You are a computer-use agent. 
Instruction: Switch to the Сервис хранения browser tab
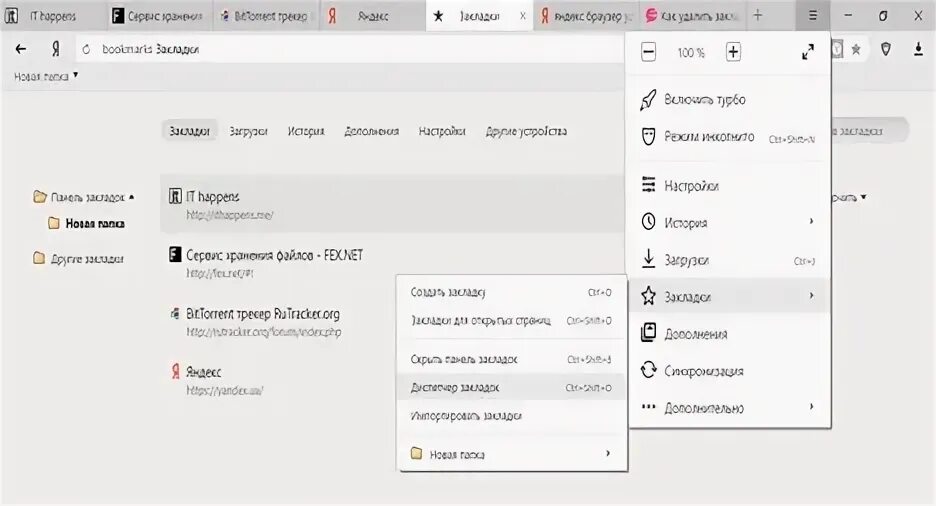pyautogui.click(x=159, y=16)
